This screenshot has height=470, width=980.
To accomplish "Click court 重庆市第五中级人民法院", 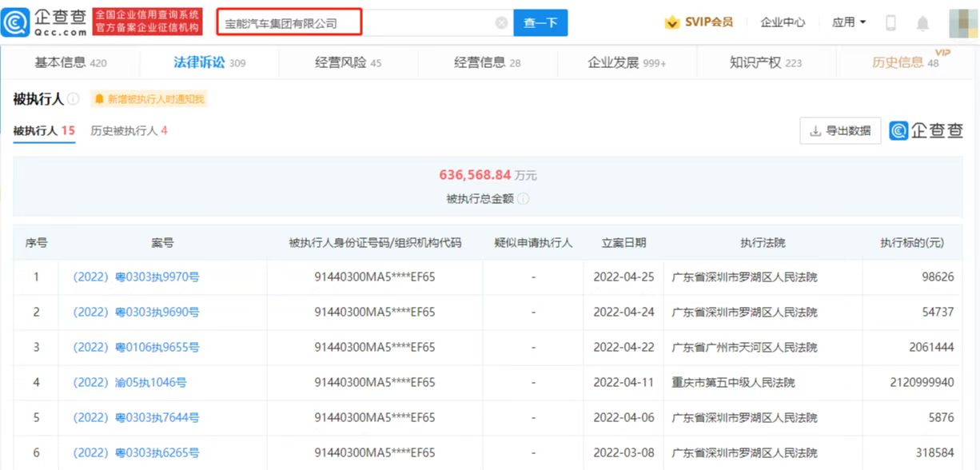I will click(x=733, y=383).
